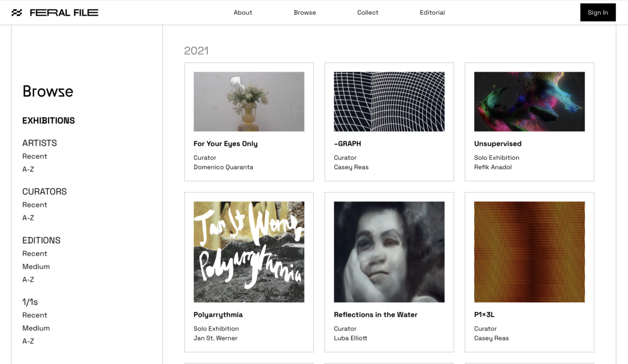Open the For Your Eyes Only thumbnail

click(249, 101)
